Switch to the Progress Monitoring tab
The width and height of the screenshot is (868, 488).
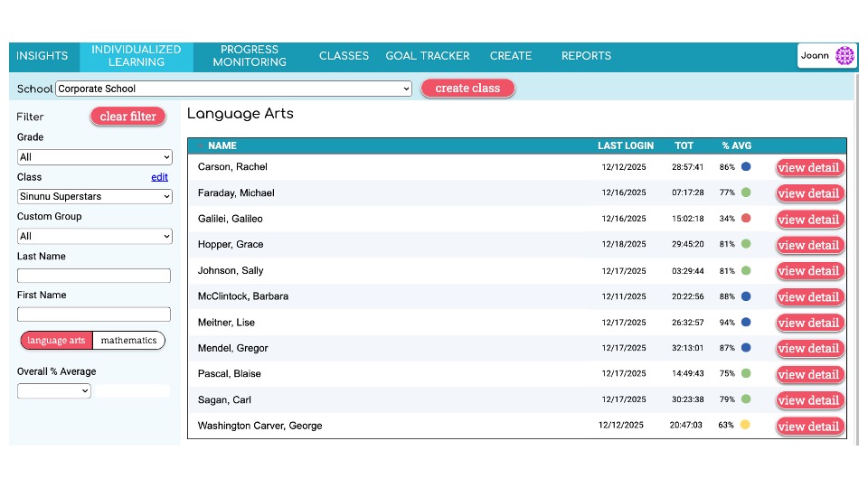(x=250, y=56)
